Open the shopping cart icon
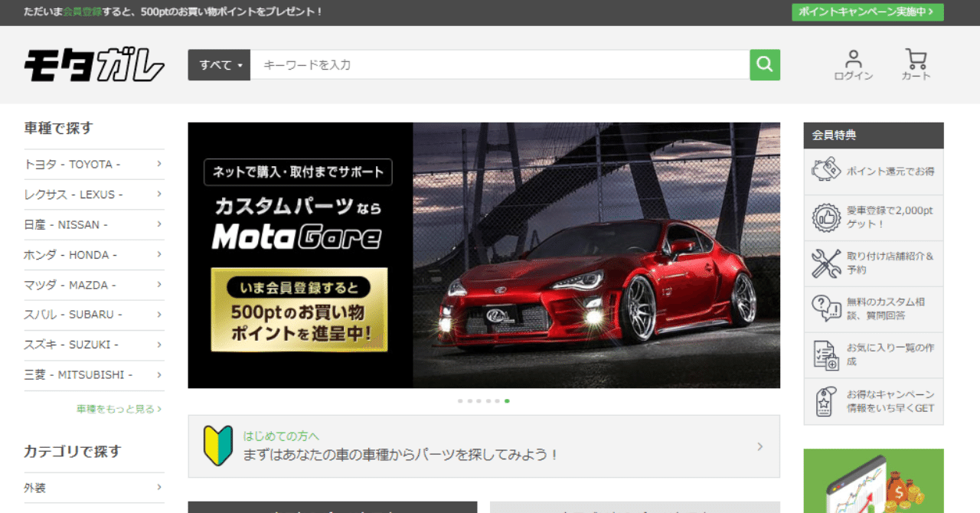Image resolution: width=980 pixels, height=513 pixels. (916, 59)
